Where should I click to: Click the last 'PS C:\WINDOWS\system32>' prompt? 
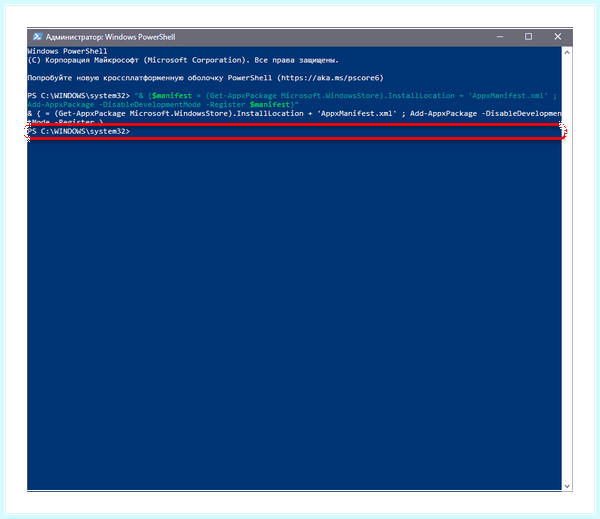78,131
